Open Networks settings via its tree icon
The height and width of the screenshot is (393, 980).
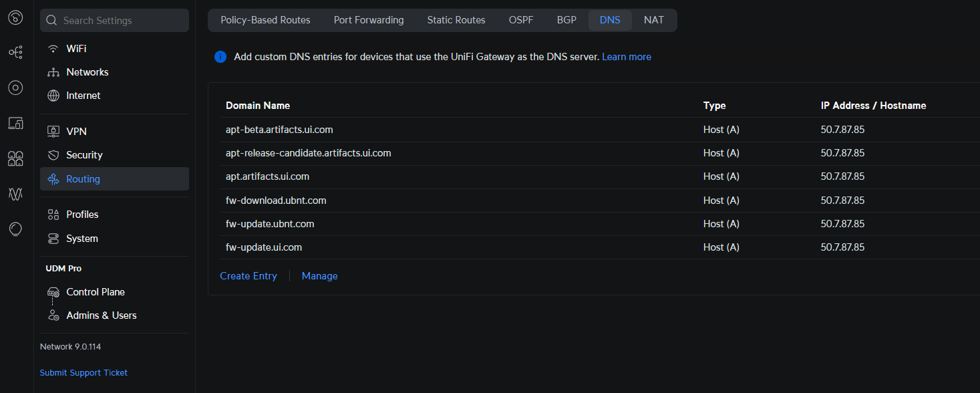(x=53, y=72)
